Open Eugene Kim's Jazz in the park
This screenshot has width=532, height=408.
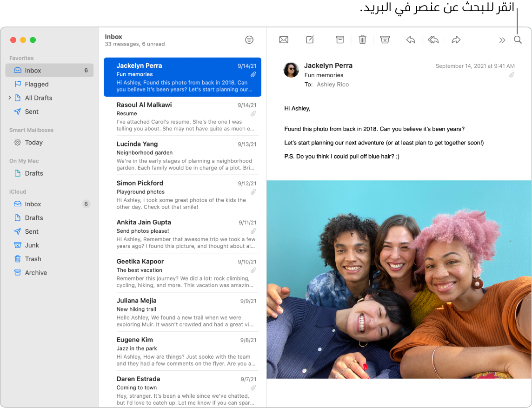pyautogui.click(x=183, y=351)
